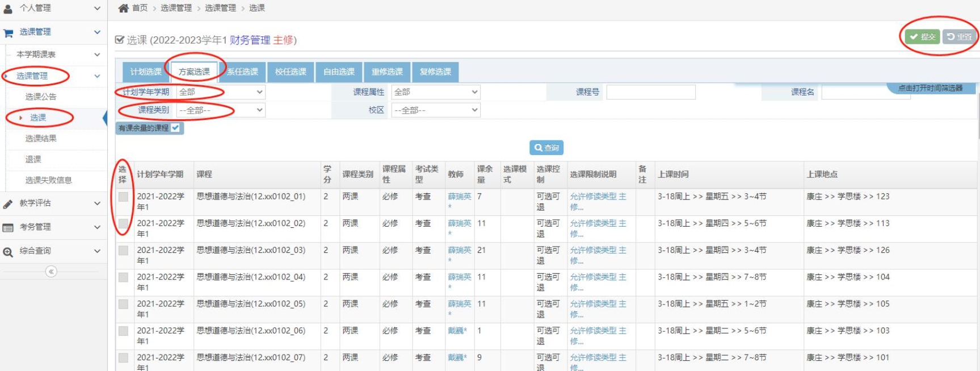Expand the 校区 dropdown
This screenshot has height=371, width=980.
click(x=435, y=110)
